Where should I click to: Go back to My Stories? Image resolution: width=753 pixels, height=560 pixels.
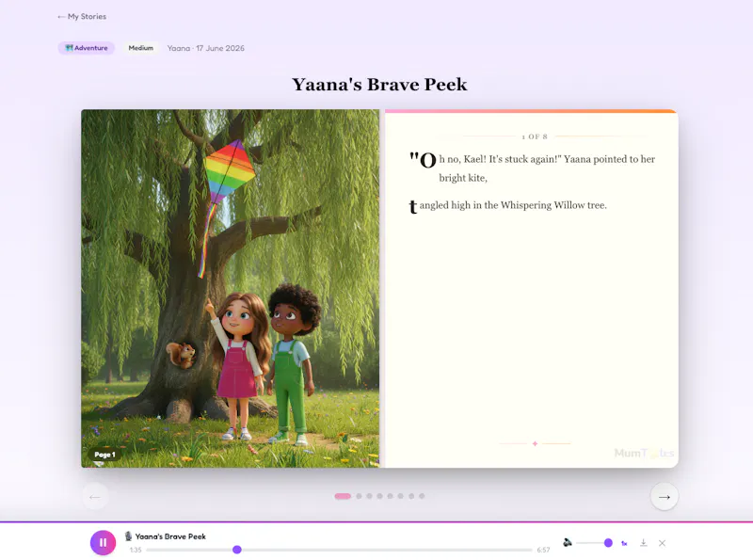[82, 16]
